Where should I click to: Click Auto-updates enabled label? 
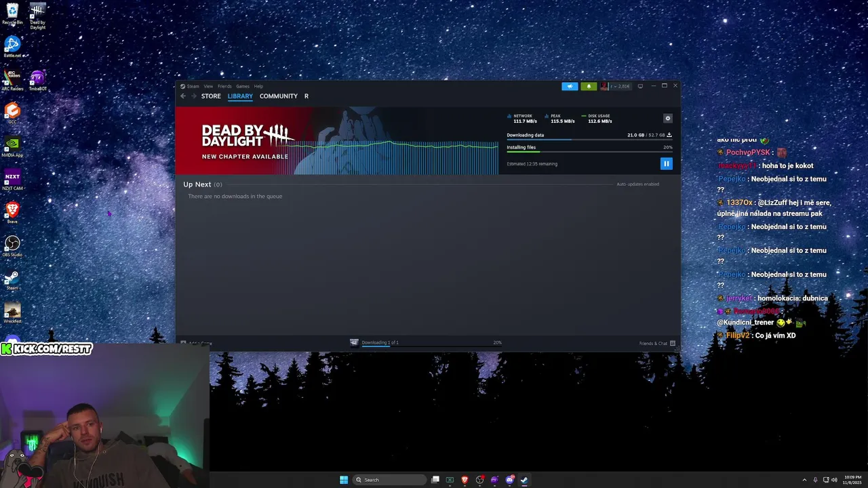637,184
